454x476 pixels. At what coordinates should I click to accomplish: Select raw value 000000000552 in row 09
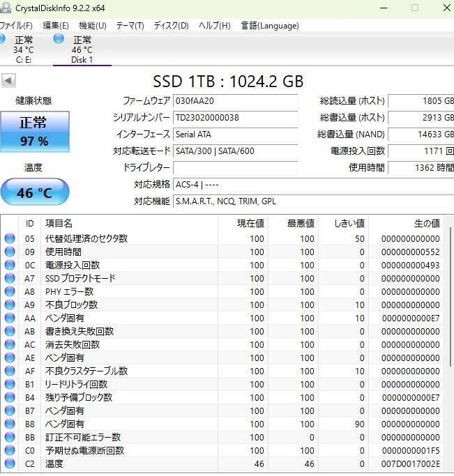tap(411, 252)
